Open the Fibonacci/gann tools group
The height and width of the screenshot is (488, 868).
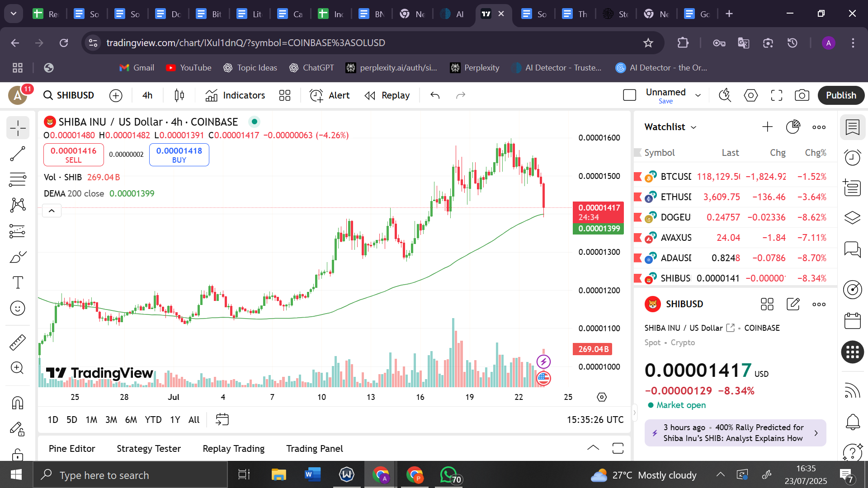(x=18, y=179)
